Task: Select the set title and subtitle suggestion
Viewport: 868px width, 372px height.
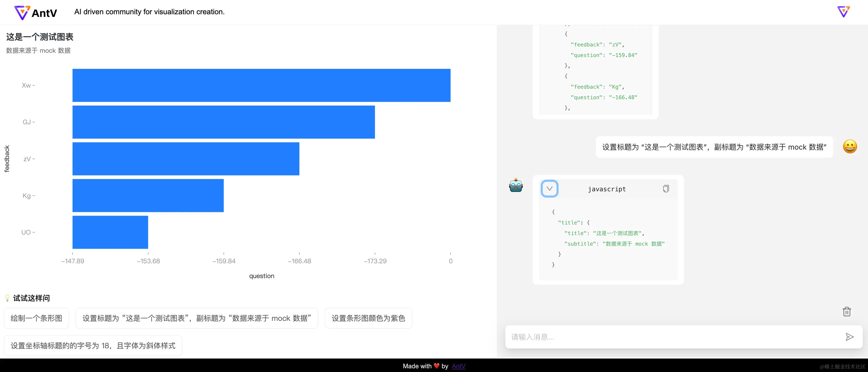Action: pyautogui.click(x=196, y=318)
